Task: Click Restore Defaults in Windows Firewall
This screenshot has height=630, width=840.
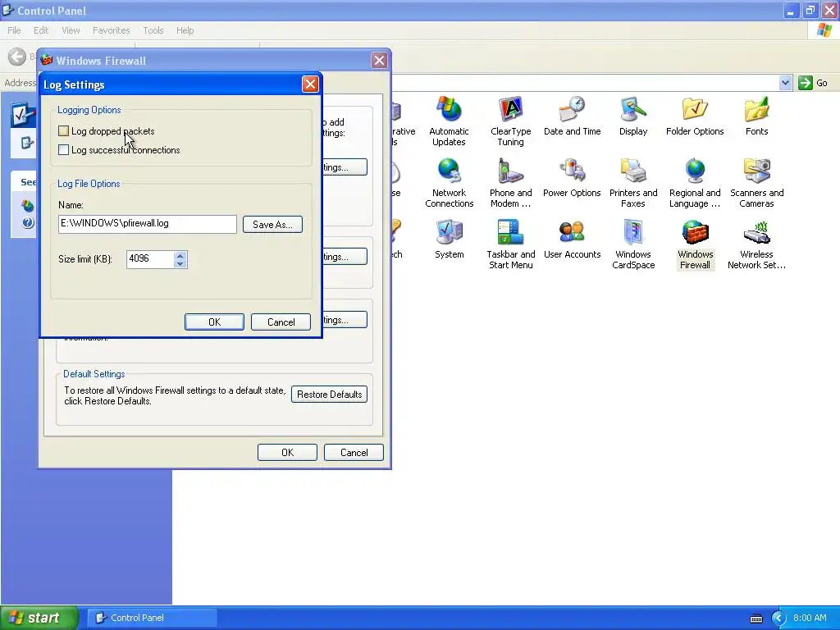Action: pyautogui.click(x=329, y=395)
